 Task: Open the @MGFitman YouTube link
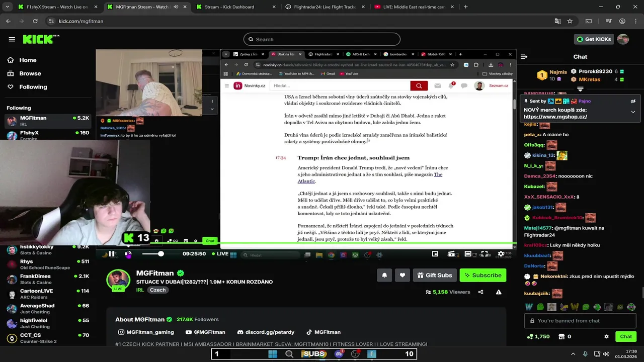[205, 332]
